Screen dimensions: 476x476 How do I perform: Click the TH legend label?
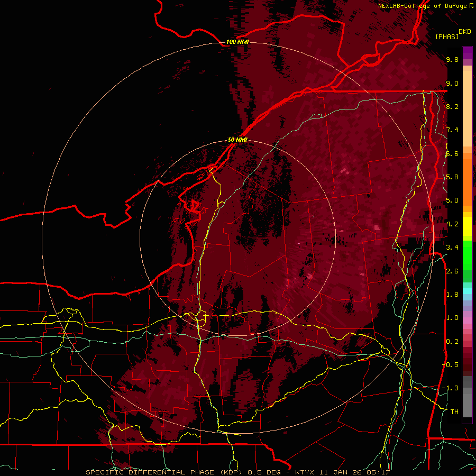click(x=454, y=412)
